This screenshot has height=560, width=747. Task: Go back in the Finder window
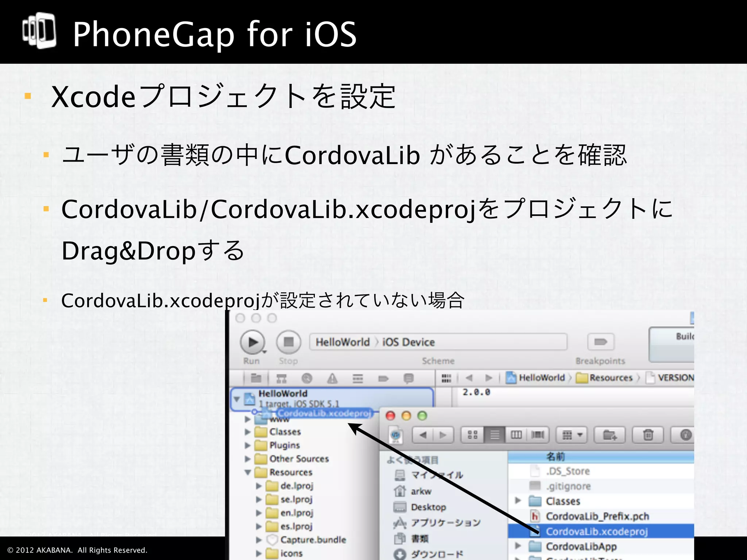[423, 435]
